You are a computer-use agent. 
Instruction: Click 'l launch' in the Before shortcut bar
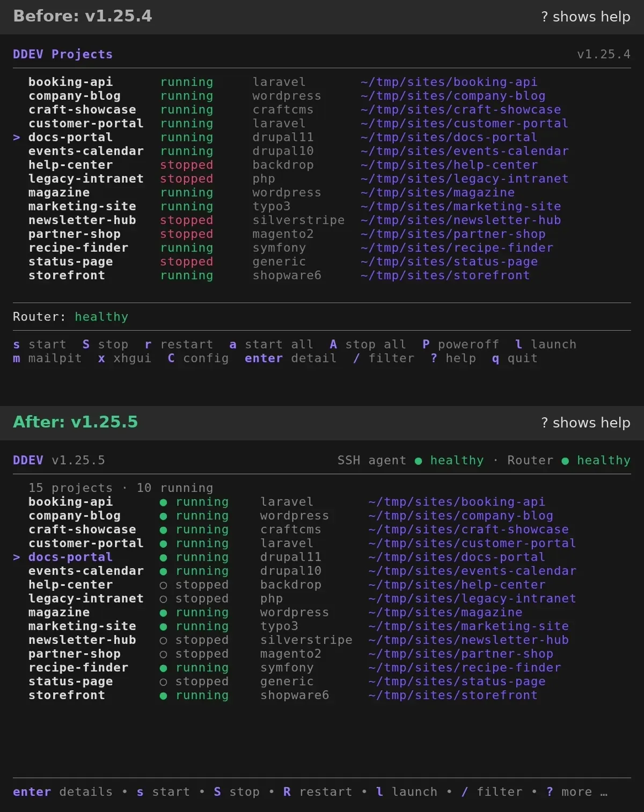(x=545, y=344)
